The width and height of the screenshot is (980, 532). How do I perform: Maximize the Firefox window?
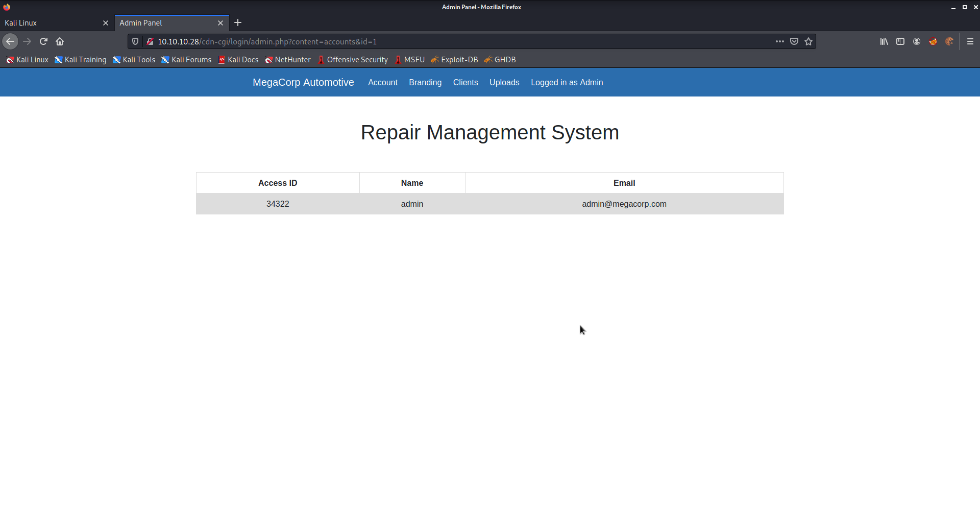tap(964, 7)
